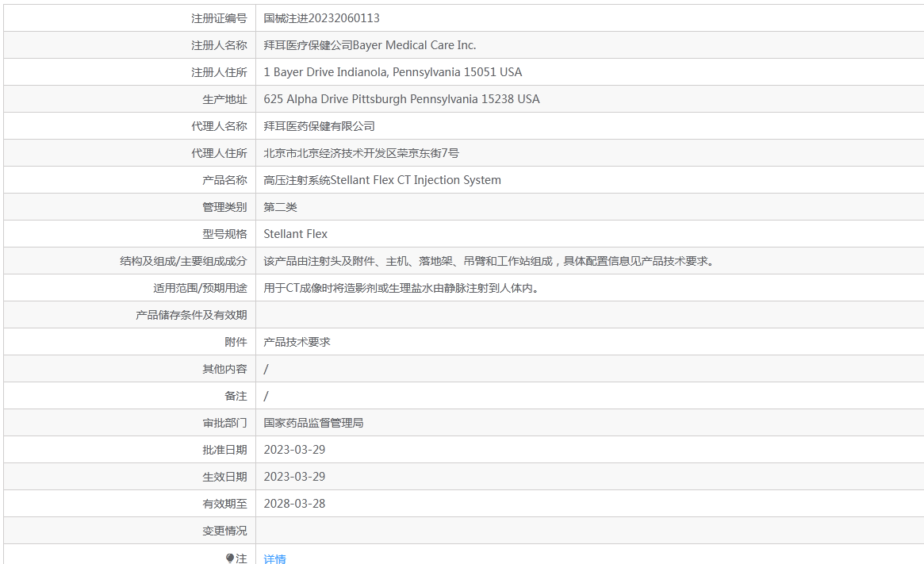
Task: Click the 批准日期 label
Action: [224, 450]
